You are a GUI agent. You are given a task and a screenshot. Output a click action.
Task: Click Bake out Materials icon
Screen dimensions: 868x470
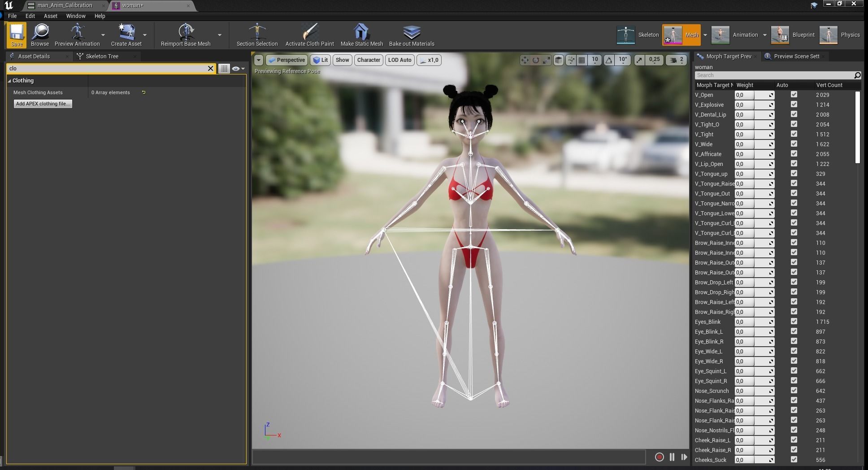[412, 35]
